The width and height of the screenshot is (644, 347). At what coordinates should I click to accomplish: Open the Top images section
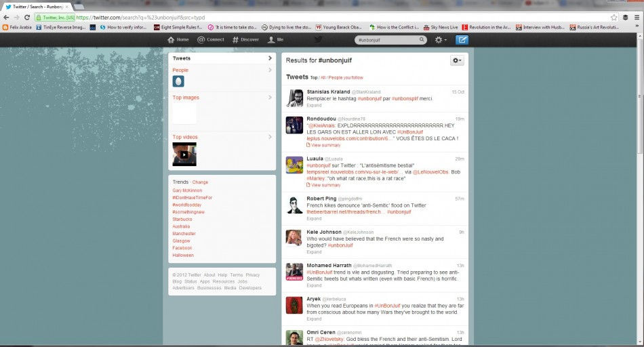(186, 98)
